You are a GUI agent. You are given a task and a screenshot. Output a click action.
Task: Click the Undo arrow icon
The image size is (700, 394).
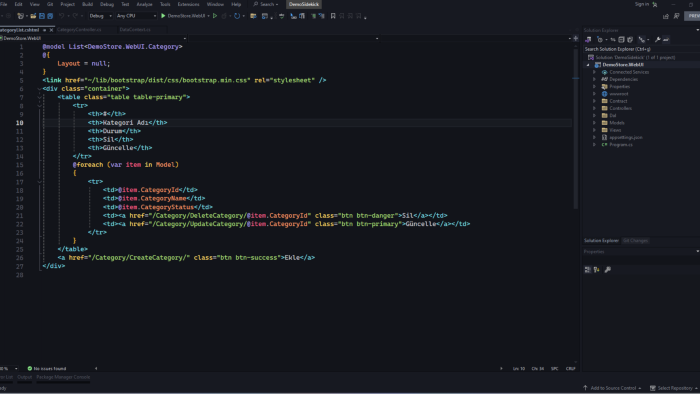click(x=62, y=16)
